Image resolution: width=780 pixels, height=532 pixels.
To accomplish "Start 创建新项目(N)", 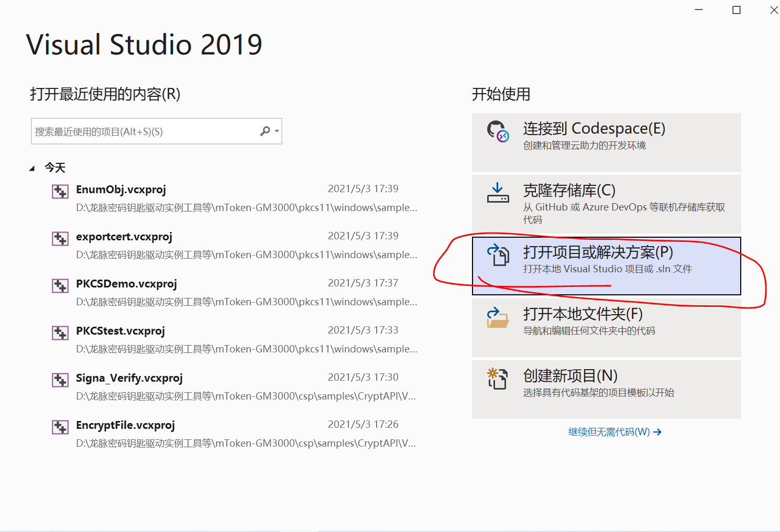I will [x=607, y=390].
